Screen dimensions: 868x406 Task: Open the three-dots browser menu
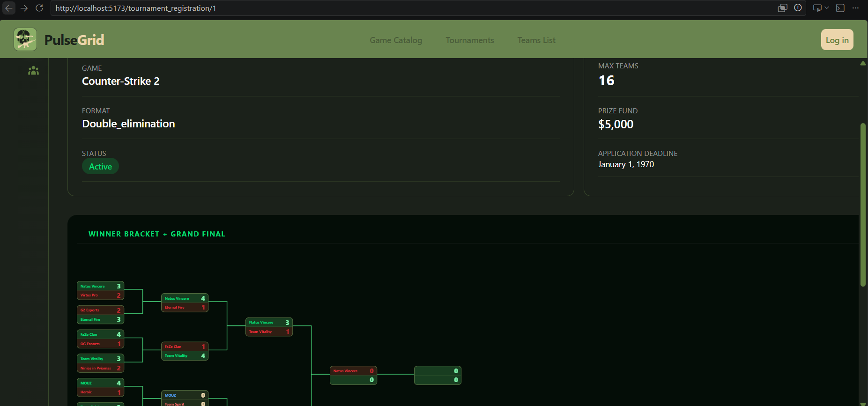coord(855,8)
